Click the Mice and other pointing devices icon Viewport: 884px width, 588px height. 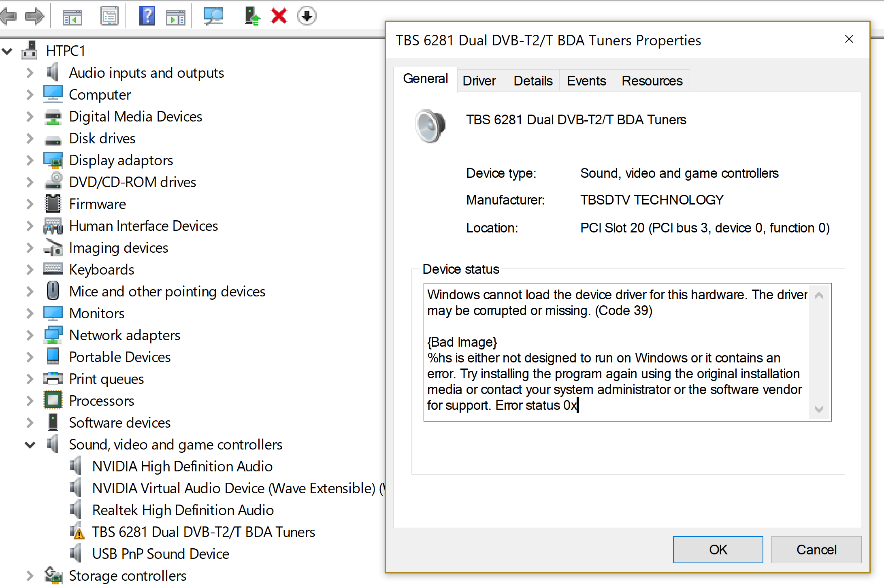click(x=53, y=291)
